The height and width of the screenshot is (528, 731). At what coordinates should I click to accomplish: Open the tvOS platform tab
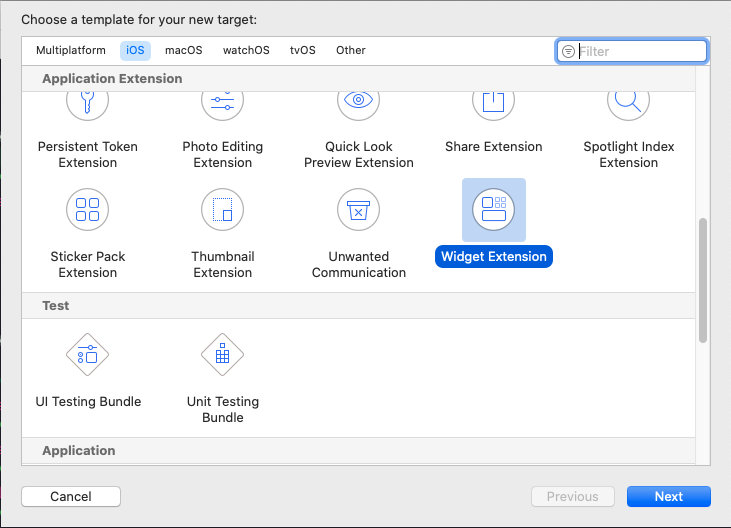tap(303, 50)
